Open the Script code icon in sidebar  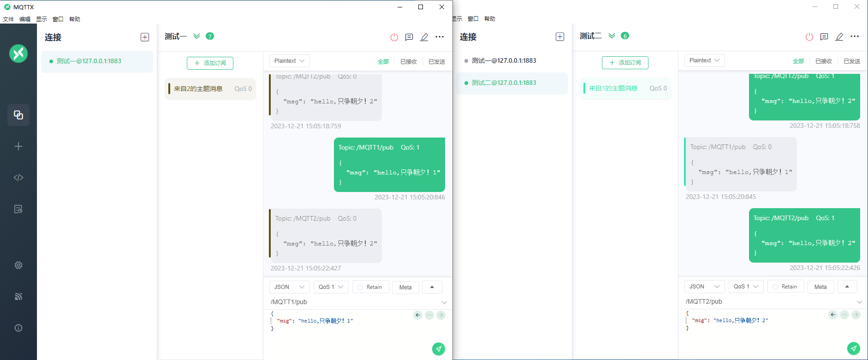click(18, 178)
